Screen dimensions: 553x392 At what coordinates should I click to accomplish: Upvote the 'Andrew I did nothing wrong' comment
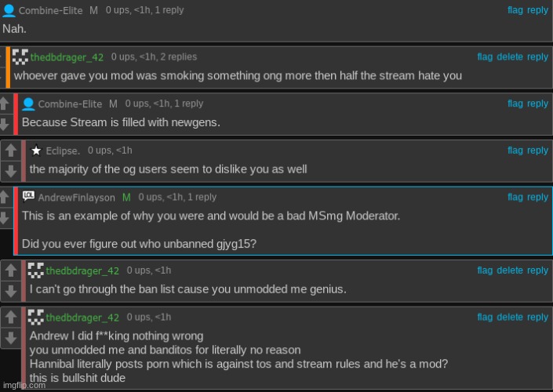tap(10, 317)
